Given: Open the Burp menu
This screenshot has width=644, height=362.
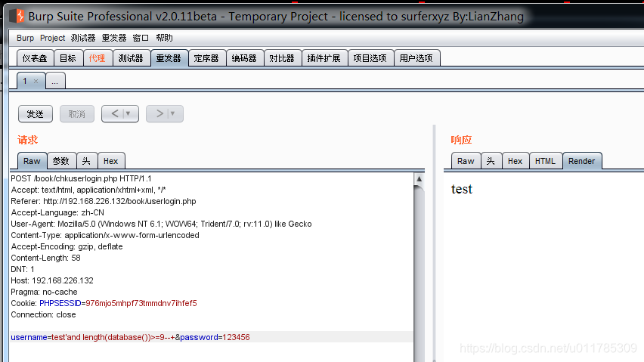Looking at the screenshot, I should click(x=26, y=38).
